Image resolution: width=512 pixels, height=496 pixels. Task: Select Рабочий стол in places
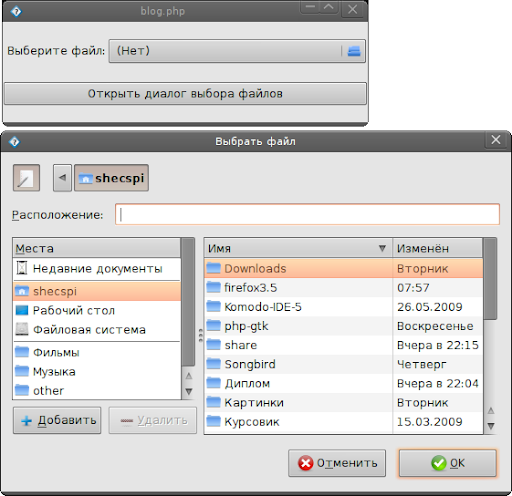click(x=97, y=310)
